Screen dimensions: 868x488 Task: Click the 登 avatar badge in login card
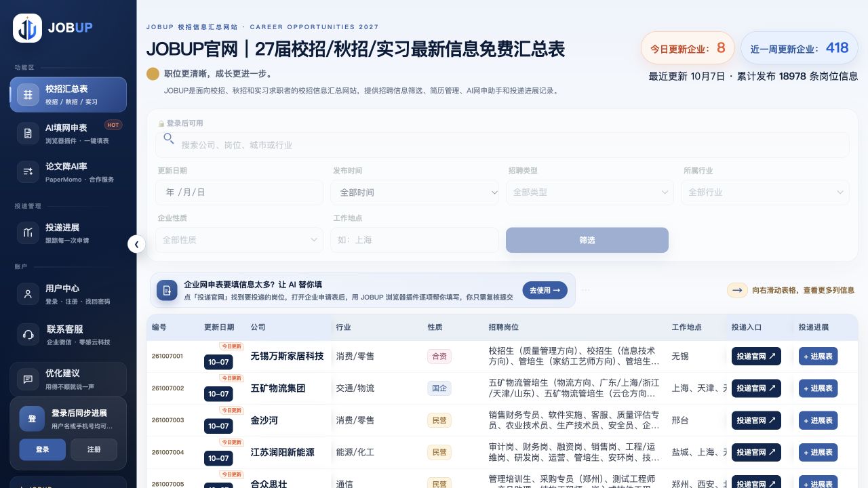[x=32, y=419]
